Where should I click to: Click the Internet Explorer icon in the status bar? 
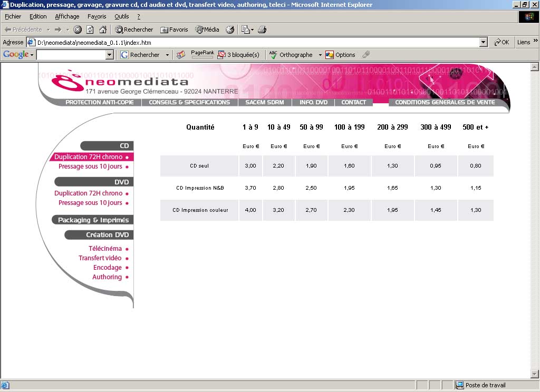5,385
